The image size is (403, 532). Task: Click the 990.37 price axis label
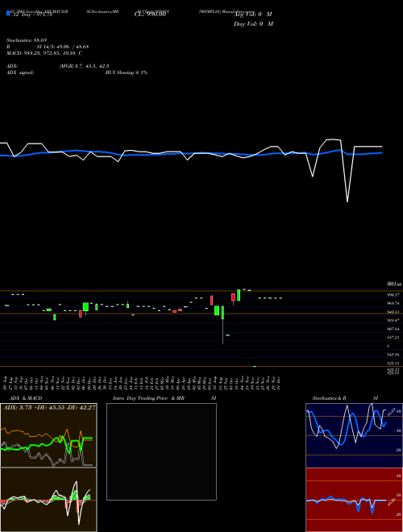(393, 295)
